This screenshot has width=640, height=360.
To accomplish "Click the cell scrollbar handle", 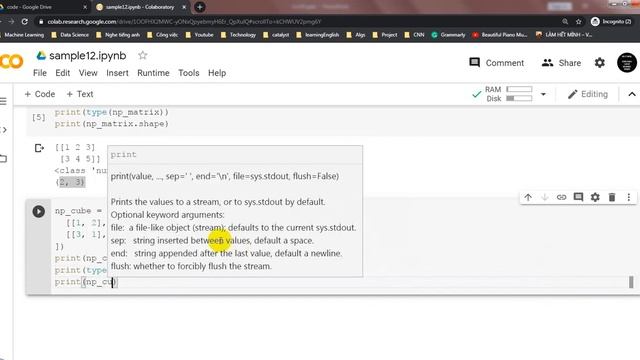I will pyautogui.click(x=631, y=282).
